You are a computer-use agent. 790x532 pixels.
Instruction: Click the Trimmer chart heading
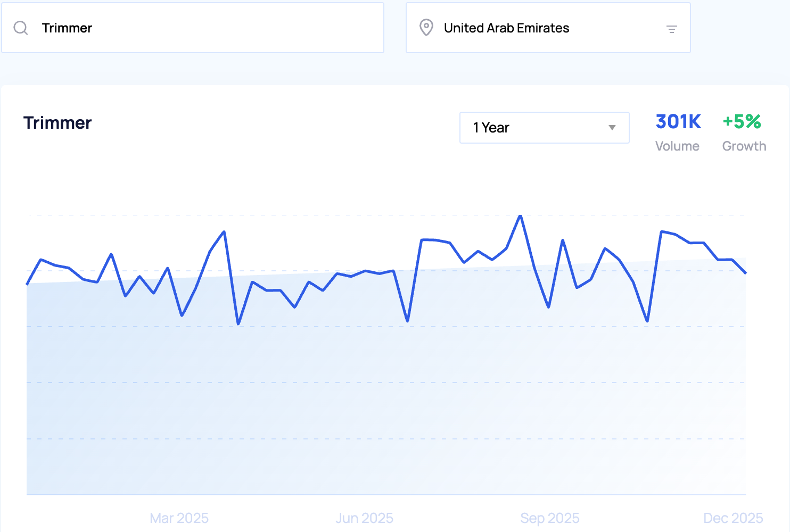click(57, 123)
